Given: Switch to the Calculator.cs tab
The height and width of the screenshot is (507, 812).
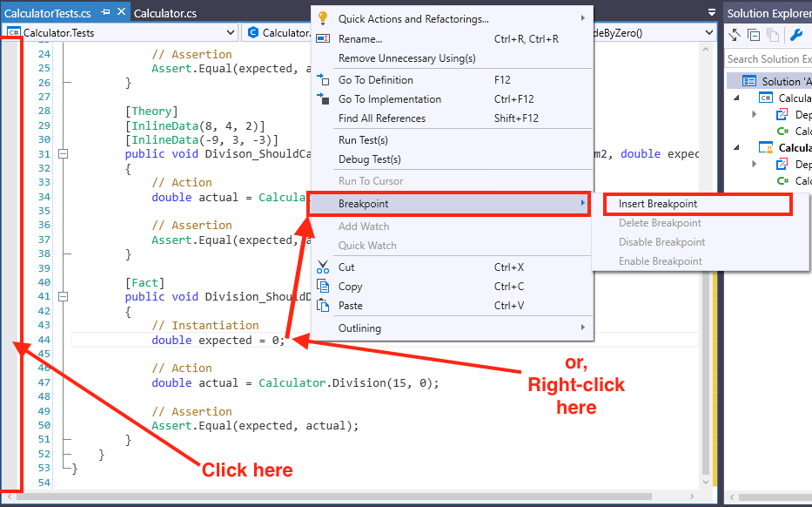Looking at the screenshot, I should click(165, 13).
